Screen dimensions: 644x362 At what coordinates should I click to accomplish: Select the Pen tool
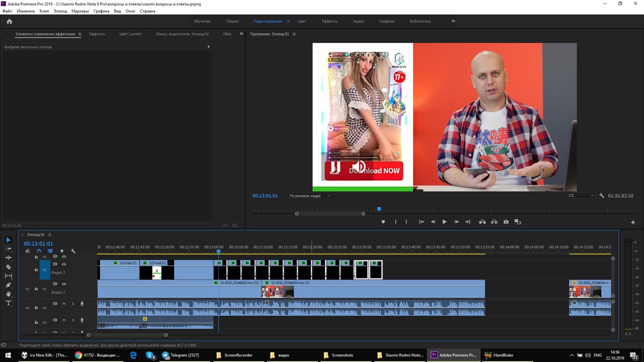tap(8, 285)
